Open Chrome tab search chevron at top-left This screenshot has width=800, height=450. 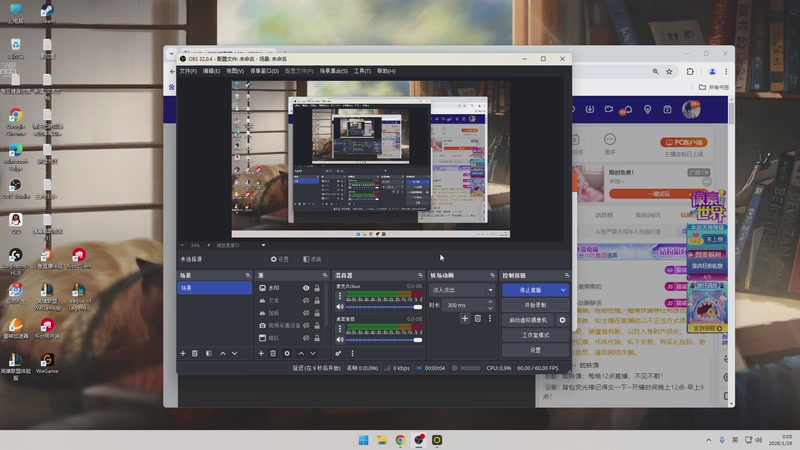point(171,53)
